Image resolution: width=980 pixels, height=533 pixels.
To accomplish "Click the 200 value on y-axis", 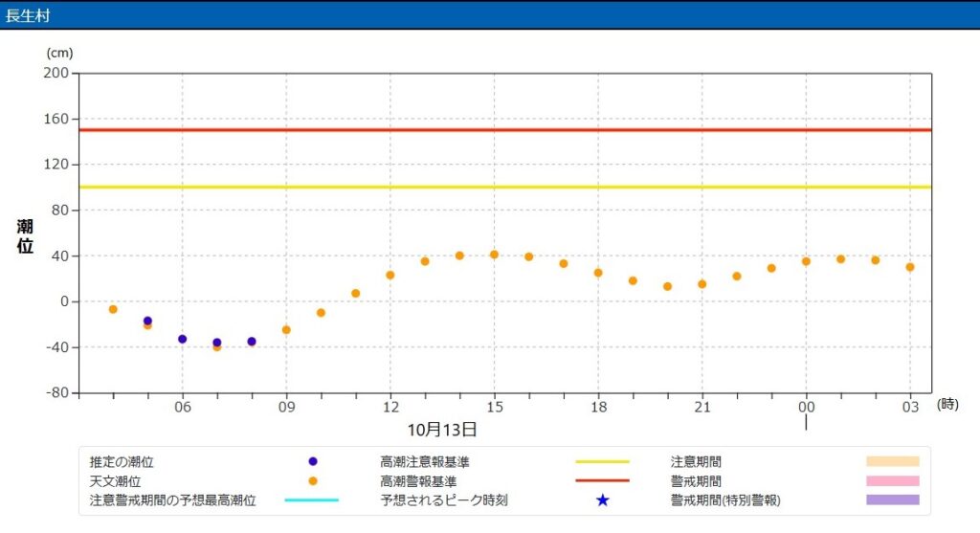I will click(56, 73).
